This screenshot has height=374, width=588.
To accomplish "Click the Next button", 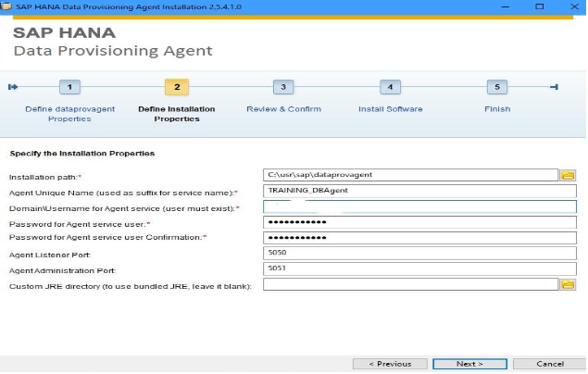I will [x=469, y=364].
